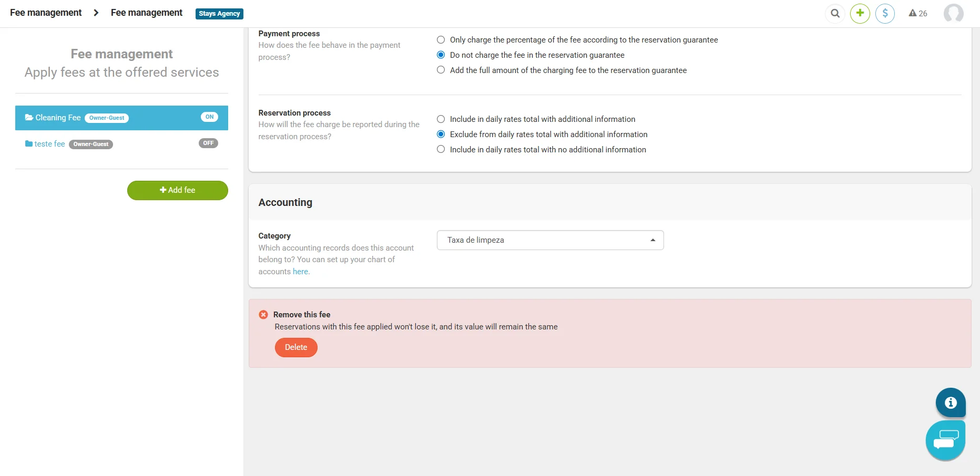Toggle the teste fee OFF switch
The width and height of the screenshot is (980, 476).
point(208,143)
